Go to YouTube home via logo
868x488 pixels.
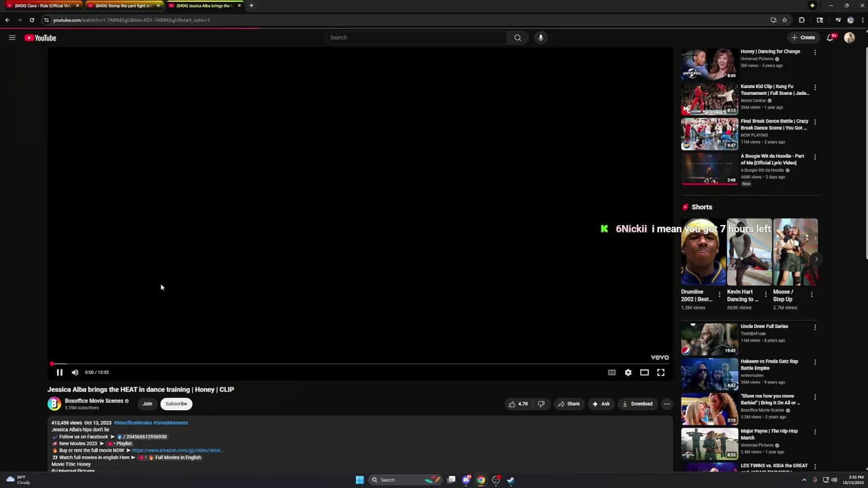[x=41, y=38]
